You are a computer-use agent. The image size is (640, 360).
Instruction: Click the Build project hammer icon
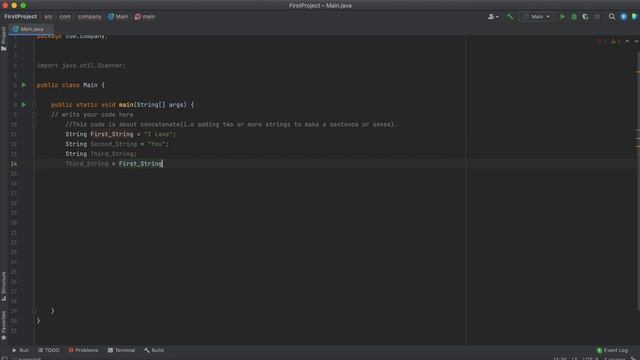click(510, 17)
